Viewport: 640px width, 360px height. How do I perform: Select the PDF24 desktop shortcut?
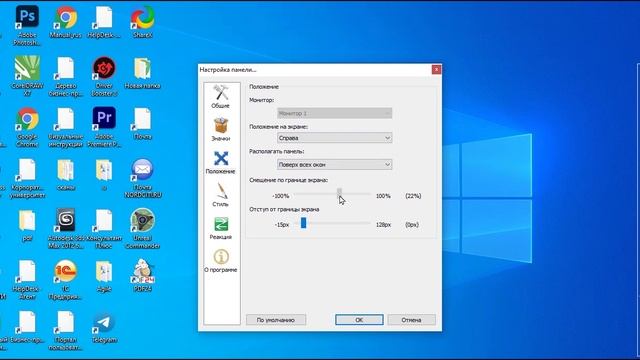coord(142,275)
